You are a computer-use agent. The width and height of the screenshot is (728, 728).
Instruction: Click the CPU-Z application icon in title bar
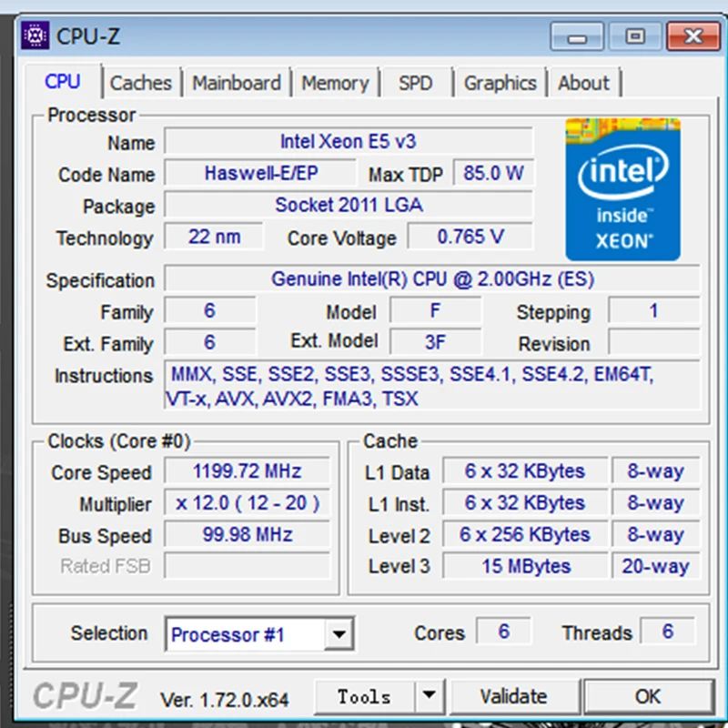[35, 35]
